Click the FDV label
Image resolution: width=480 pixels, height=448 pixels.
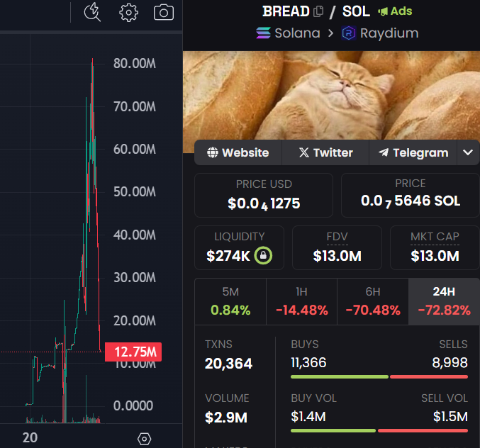(x=337, y=237)
